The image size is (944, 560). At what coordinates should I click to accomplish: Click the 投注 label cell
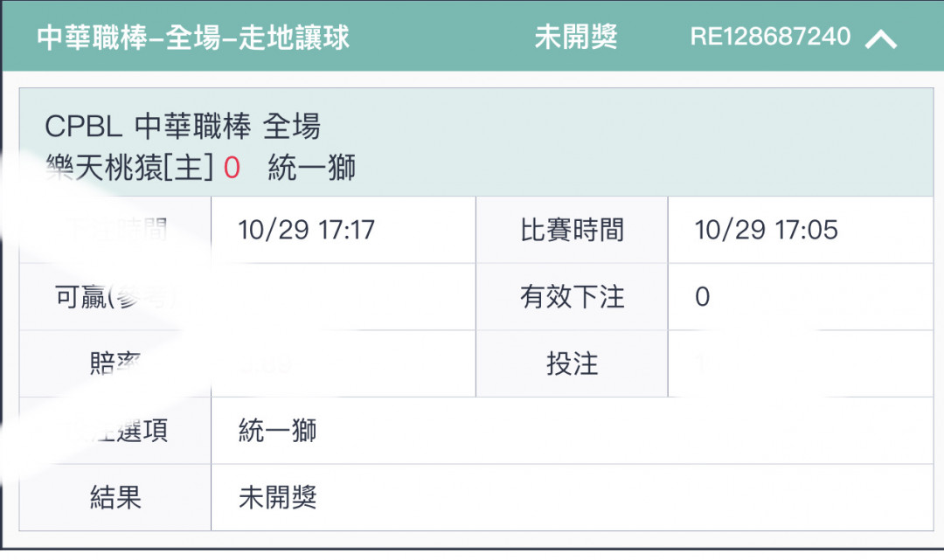click(x=572, y=364)
